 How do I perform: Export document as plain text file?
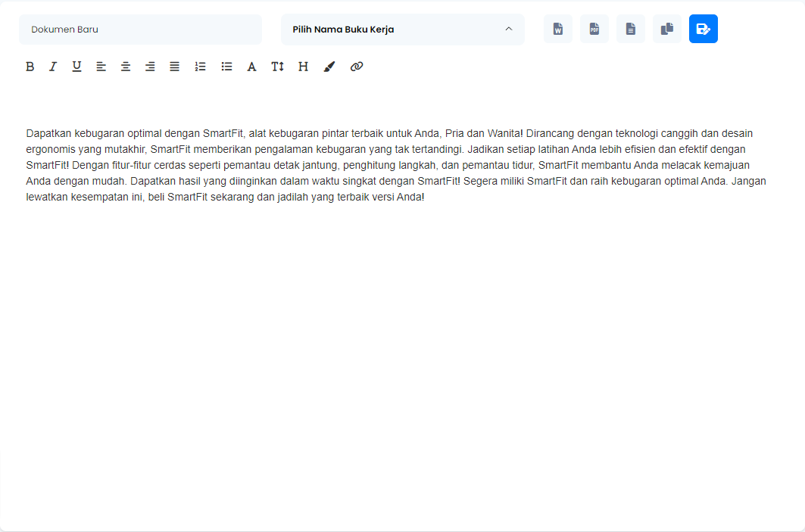[631, 29]
